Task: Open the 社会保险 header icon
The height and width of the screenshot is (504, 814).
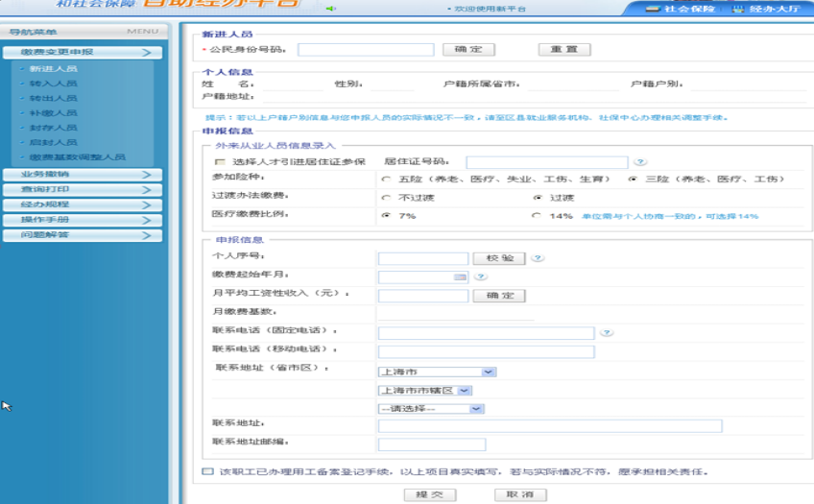Action: pos(652,9)
